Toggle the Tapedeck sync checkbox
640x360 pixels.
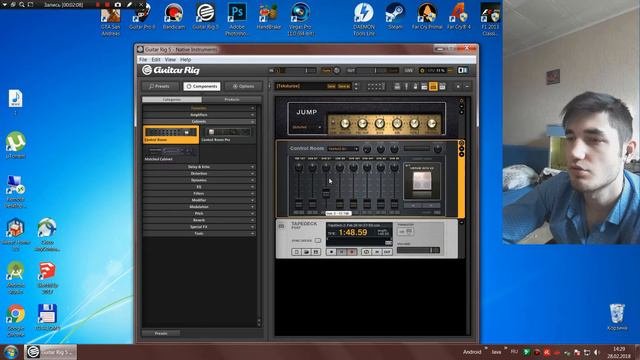pyautogui.click(x=318, y=240)
